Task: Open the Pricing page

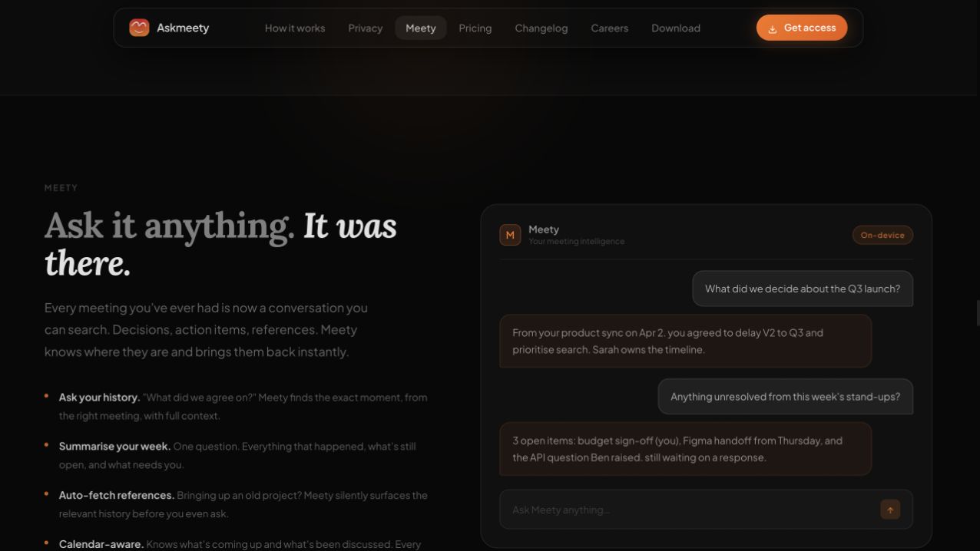Action: coord(475,28)
